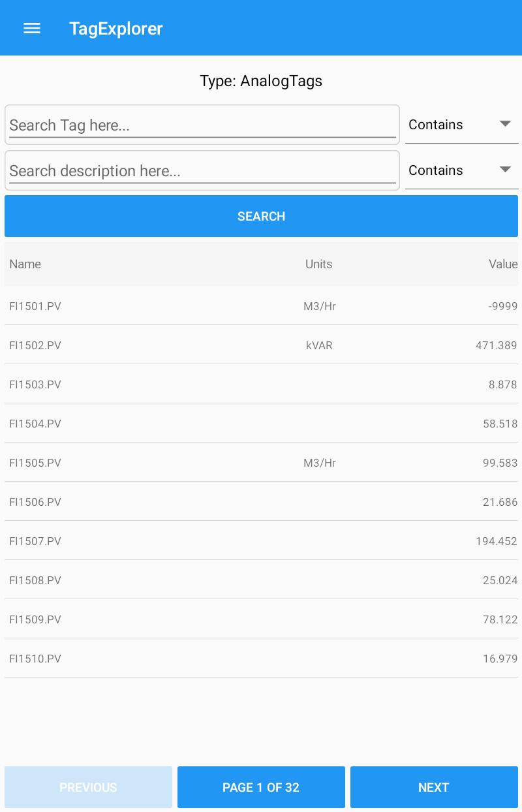This screenshot has width=522, height=812.
Task: Click the 16.979 value cell
Action: point(500,659)
